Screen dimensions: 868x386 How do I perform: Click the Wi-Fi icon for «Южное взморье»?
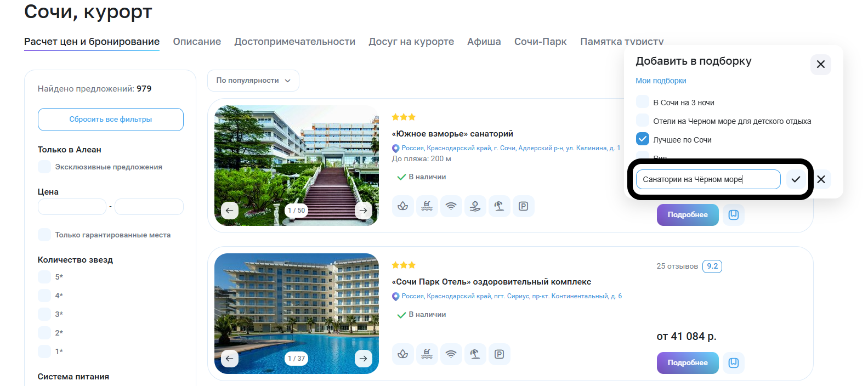pyautogui.click(x=451, y=206)
